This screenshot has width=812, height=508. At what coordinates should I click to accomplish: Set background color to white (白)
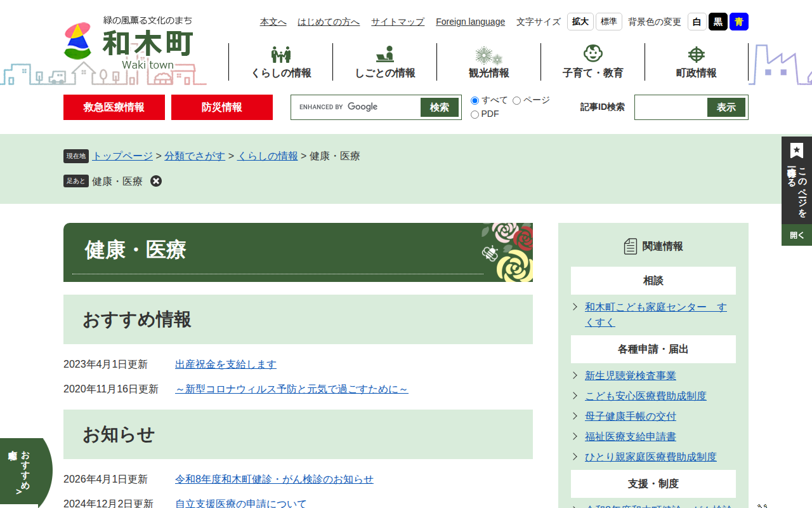click(697, 22)
